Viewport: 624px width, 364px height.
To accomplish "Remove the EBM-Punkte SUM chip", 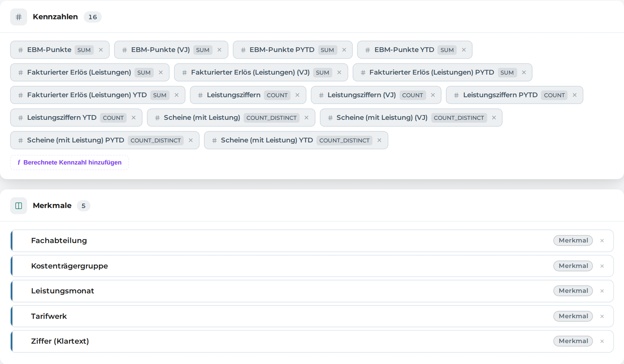I will (x=101, y=50).
